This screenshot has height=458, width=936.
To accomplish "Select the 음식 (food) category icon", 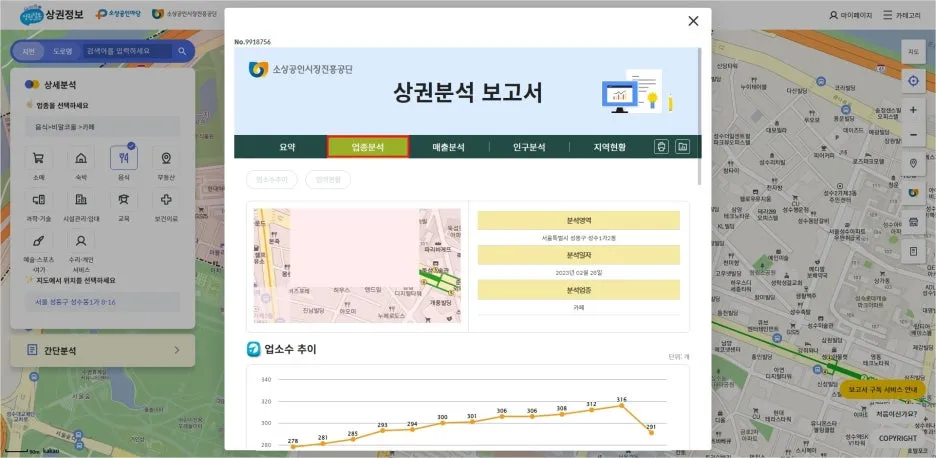I will (x=124, y=158).
